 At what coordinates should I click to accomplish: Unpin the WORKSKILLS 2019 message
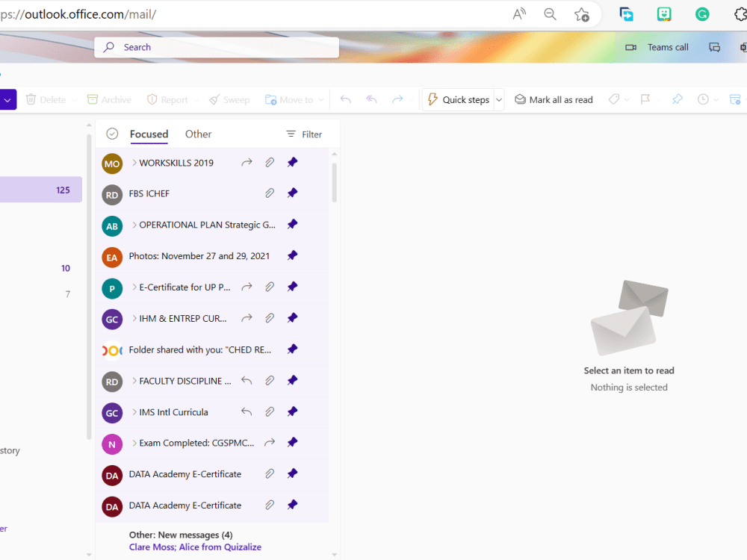click(x=293, y=162)
